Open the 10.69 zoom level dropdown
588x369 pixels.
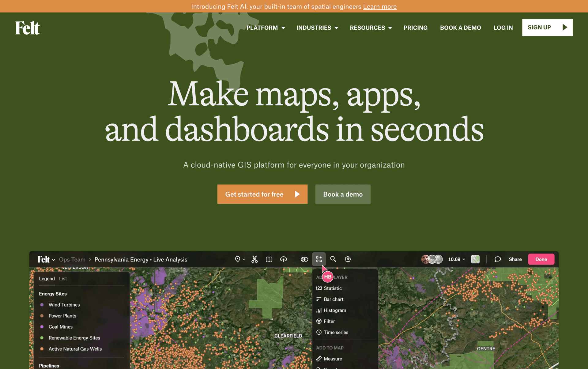coord(457,259)
